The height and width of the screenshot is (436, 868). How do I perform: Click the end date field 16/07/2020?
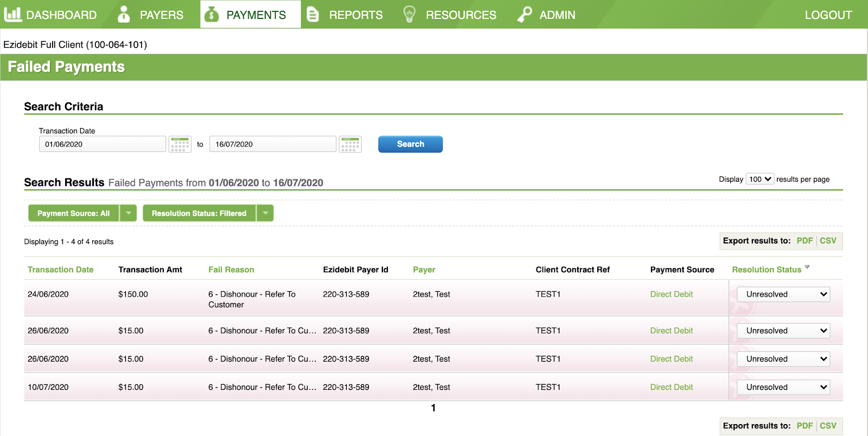click(x=273, y=144)
